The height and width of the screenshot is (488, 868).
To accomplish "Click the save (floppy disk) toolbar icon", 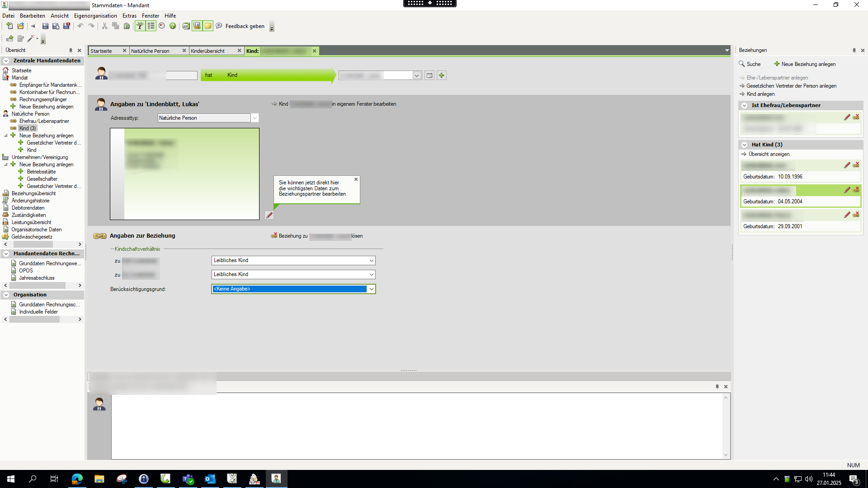I will (45, 26).
